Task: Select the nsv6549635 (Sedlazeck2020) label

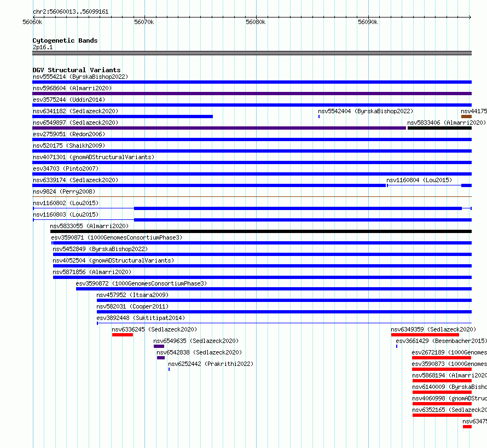Action: click(x=196, y=341)
